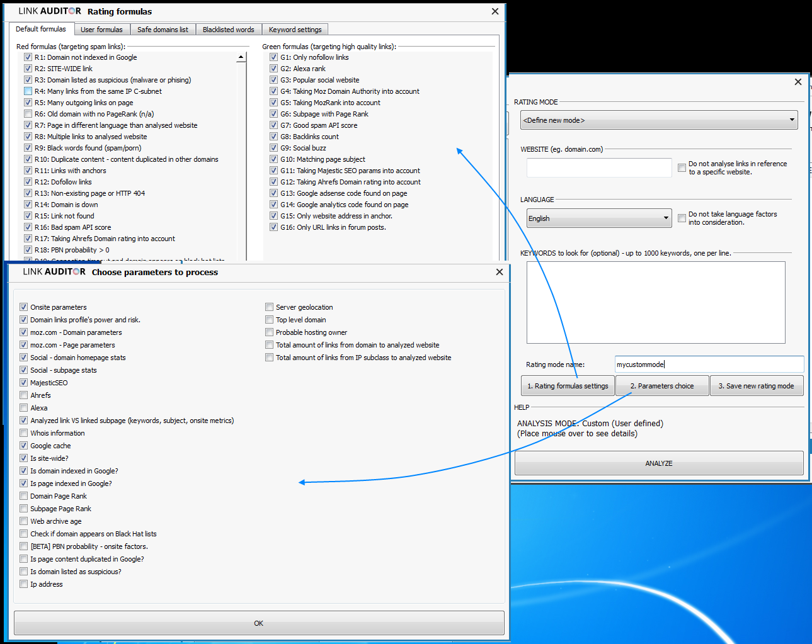The image size is (812, 644).
Task: Open the Safe domains list tab
Action: (163, 30)
